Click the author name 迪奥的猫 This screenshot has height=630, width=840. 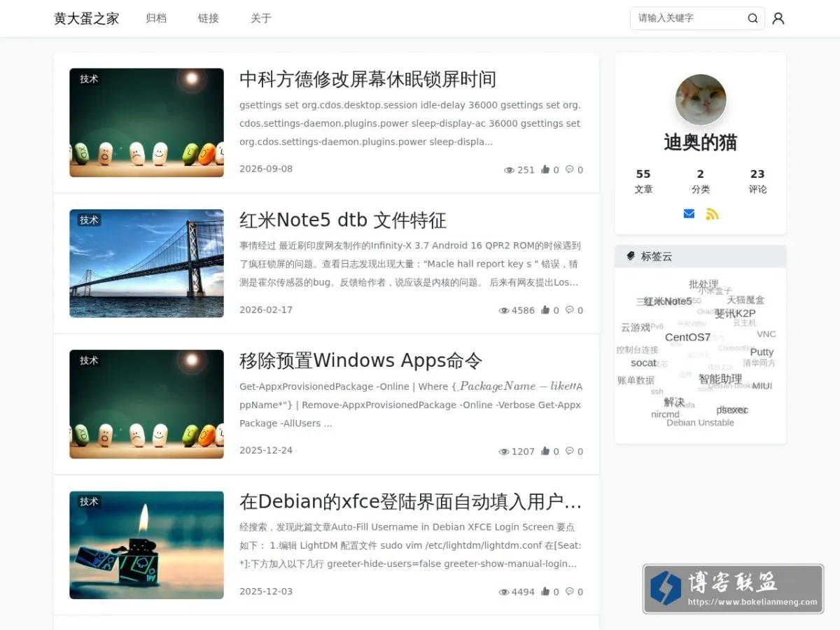pos(701,143)
